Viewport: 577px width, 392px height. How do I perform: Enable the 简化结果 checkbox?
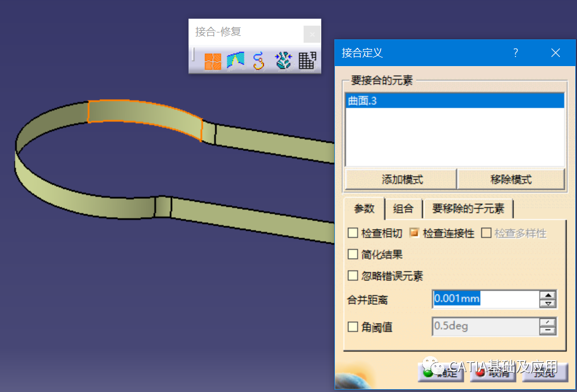click(353, 254)
